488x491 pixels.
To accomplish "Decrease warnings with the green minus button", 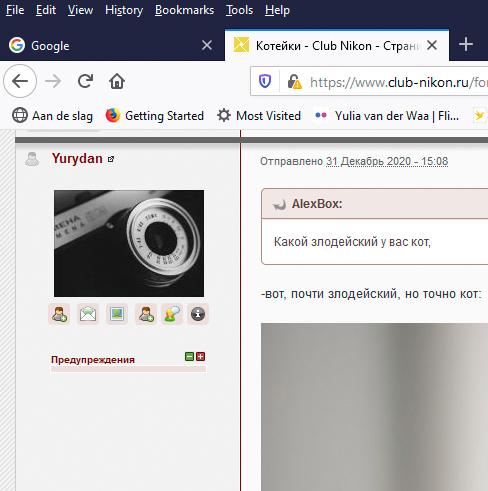I will coord(189,357).
